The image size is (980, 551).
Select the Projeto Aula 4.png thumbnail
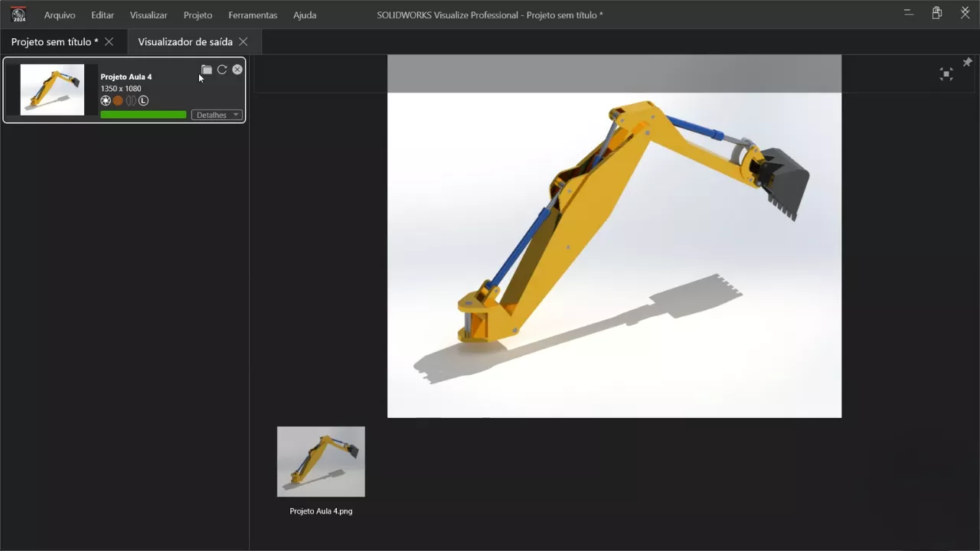[x=321, y=462]
